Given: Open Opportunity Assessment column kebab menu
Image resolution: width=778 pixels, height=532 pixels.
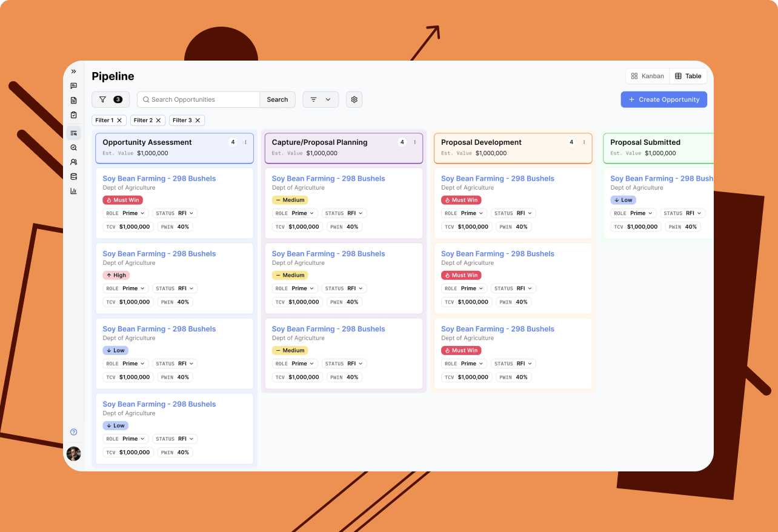Looking at the screenshot, I should point(245,142).
